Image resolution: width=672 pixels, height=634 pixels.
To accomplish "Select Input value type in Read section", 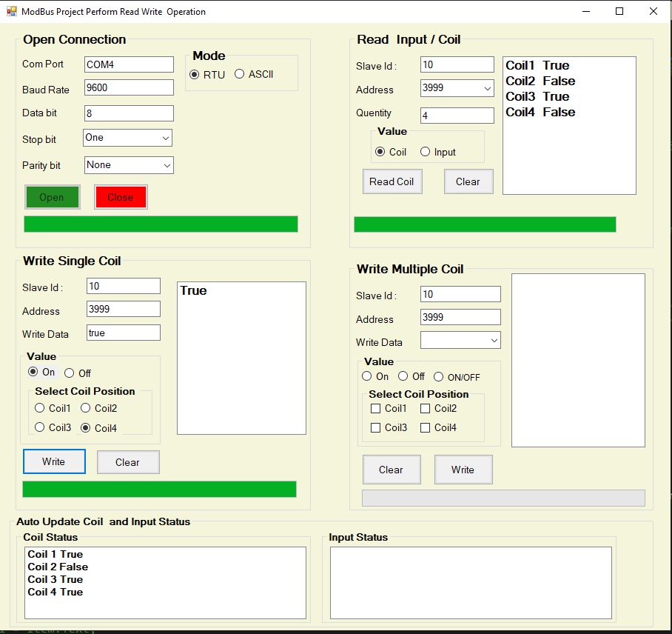I will point(426,153).
